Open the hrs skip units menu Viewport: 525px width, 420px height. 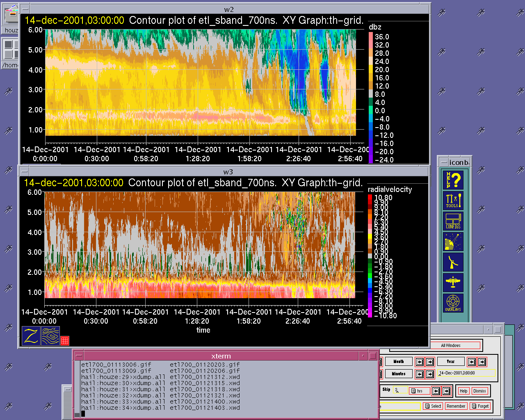click(x=420, y=391)
